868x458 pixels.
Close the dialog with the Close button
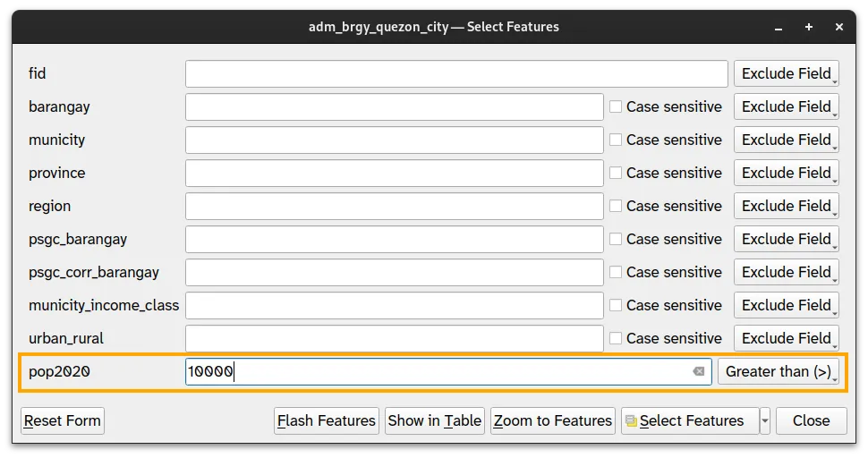[x=811, y=420]
